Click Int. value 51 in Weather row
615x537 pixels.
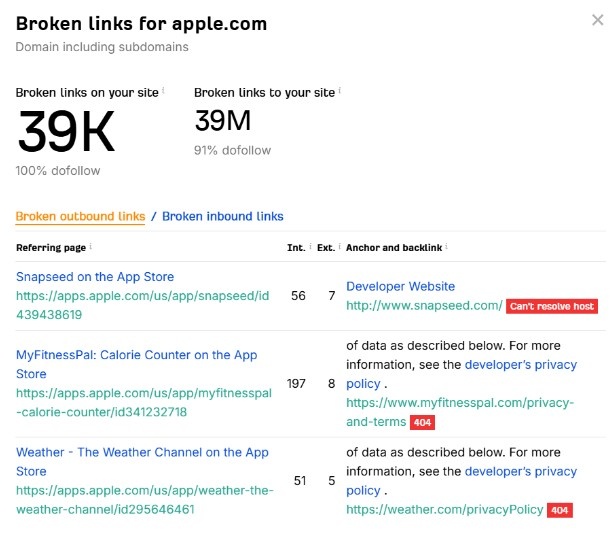tap(300, 481)
